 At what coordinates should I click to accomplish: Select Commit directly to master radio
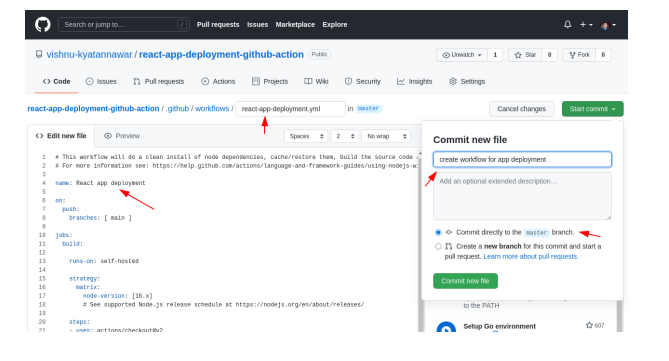pos(438,233)
